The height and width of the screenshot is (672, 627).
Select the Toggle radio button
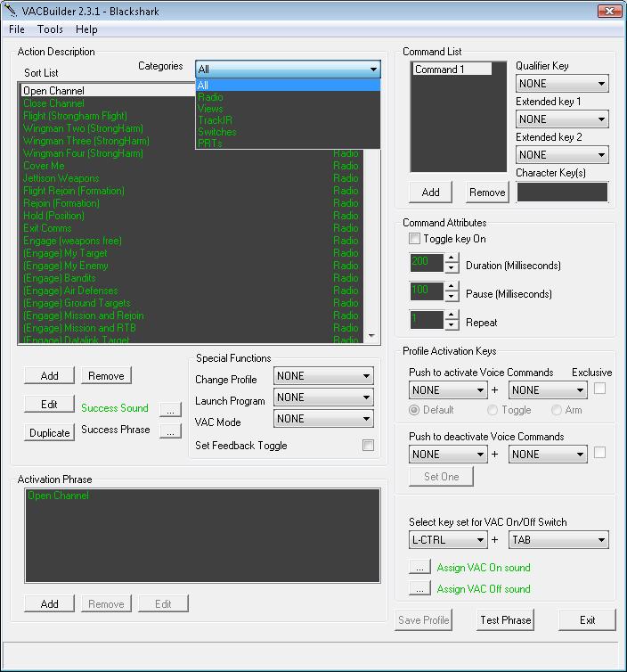coord(493,410)
